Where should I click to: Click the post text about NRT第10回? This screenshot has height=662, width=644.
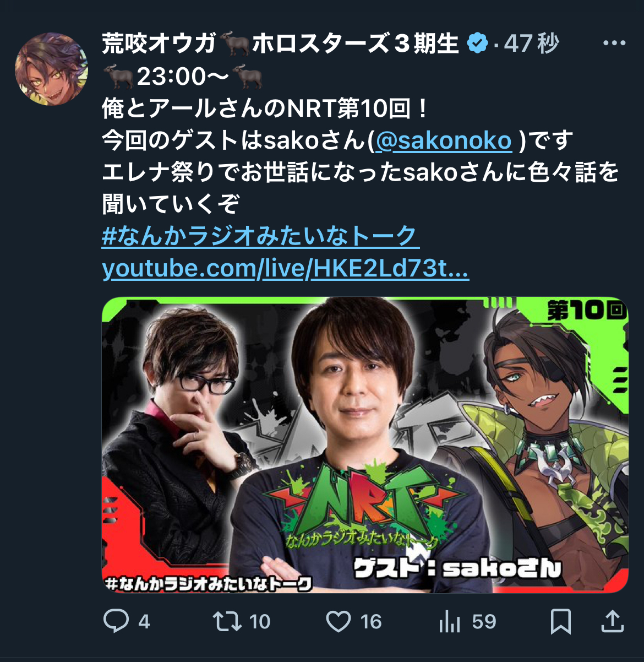(x=265, y=108)
